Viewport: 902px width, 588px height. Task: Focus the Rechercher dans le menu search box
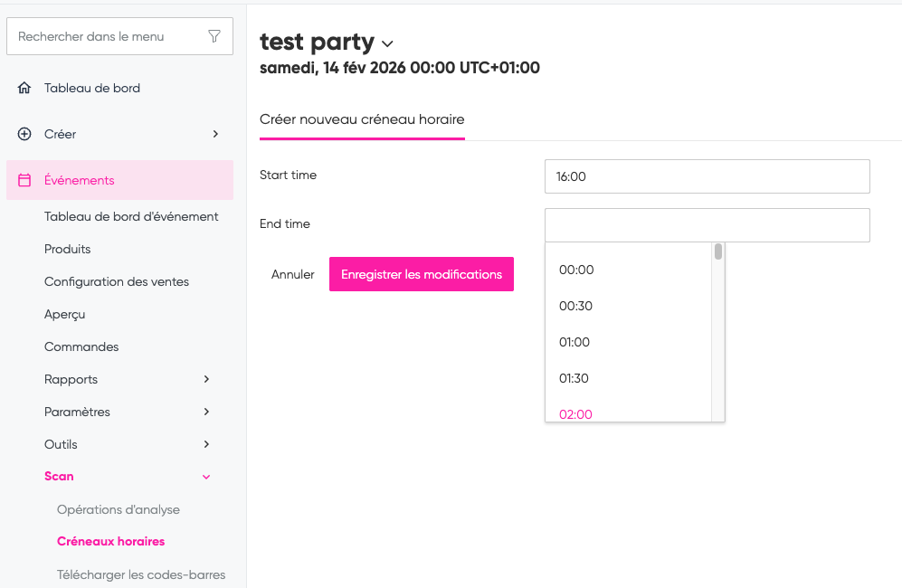(109, 36)
